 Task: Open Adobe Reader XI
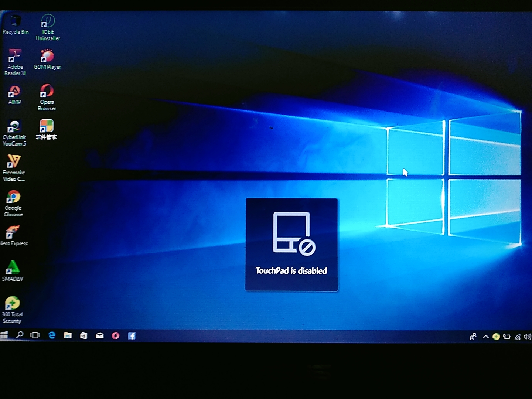pyautogui.click(x=15, y=55)
